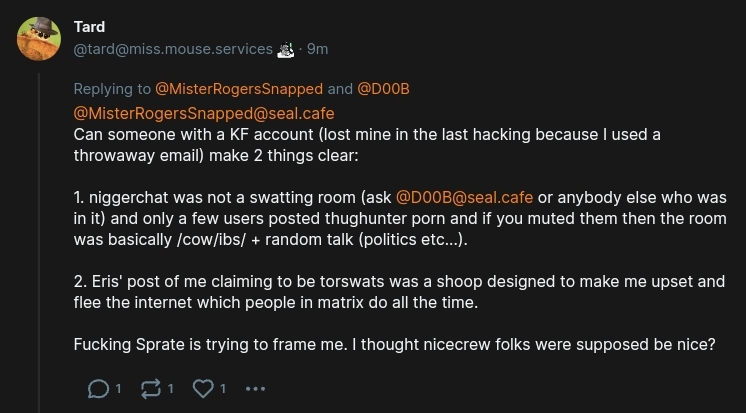Click the reply count number

[119, 388]
